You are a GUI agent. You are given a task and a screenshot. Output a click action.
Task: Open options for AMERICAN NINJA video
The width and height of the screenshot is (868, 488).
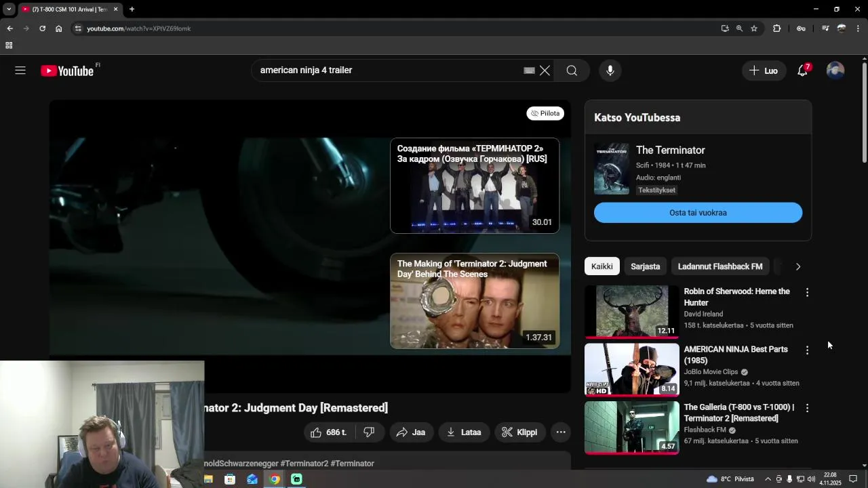pyautogui.click(x=807, y=350)
